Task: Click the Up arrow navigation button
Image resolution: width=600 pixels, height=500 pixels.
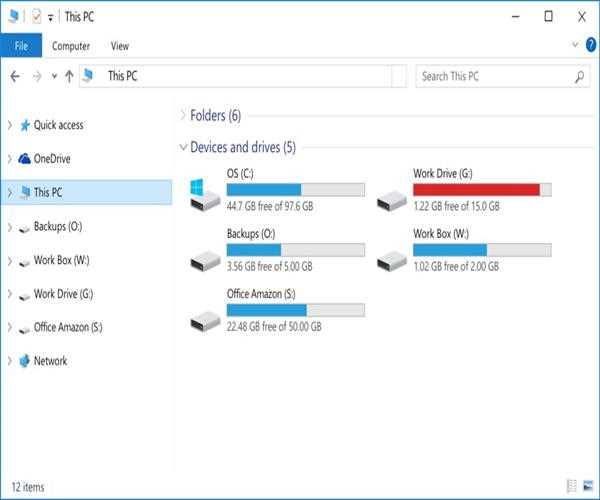Action: (69, 76)
